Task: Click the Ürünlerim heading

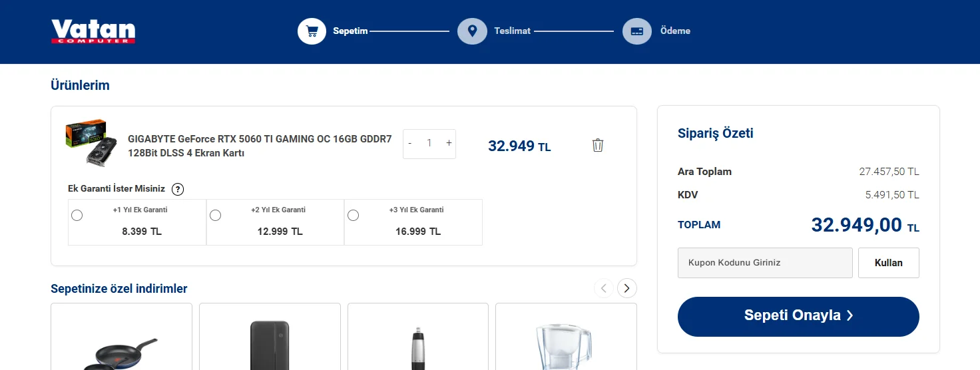Action: (80, 85)
